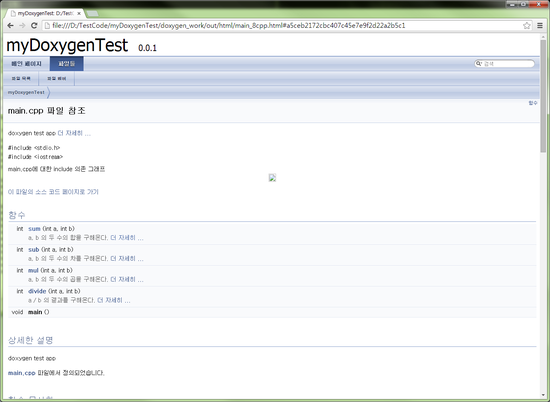
Task: Click the myDoxygenTest breadcrumb link
Action: point(26,92)
